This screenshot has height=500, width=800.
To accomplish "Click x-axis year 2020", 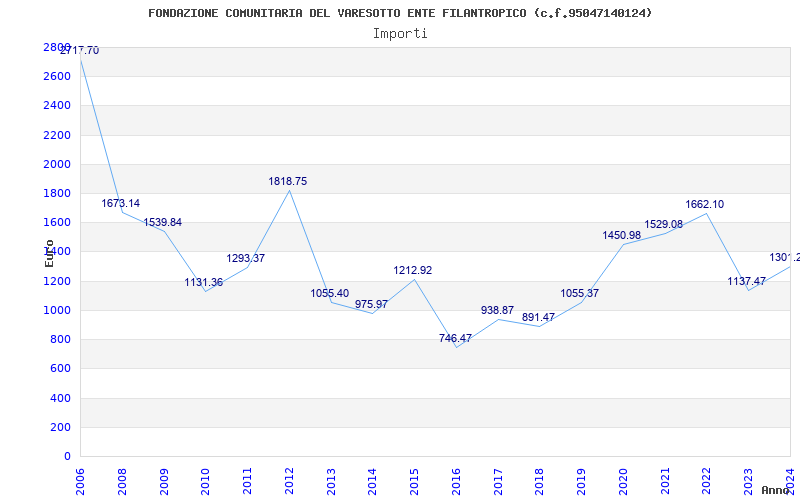I will [x=623, y=482].
